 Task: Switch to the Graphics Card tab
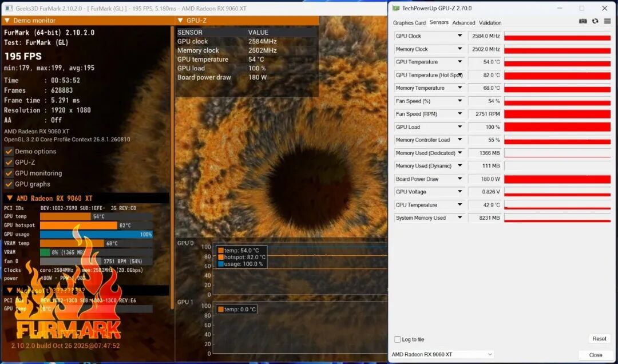[x=409, y=23]
